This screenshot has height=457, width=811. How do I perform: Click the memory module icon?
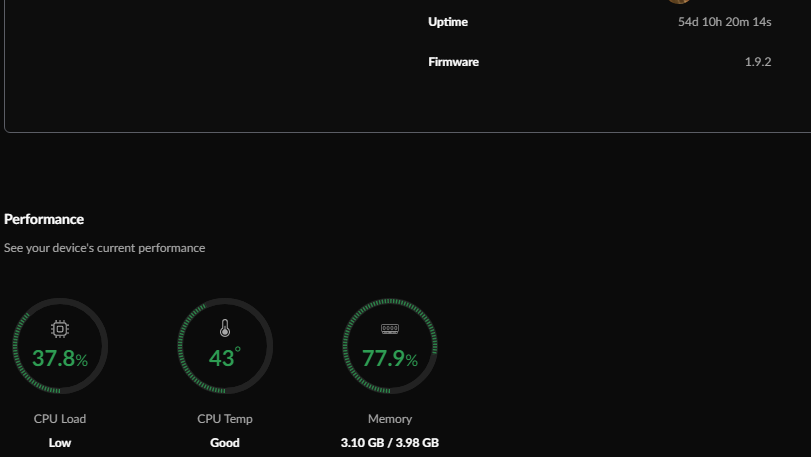[390, 328]
